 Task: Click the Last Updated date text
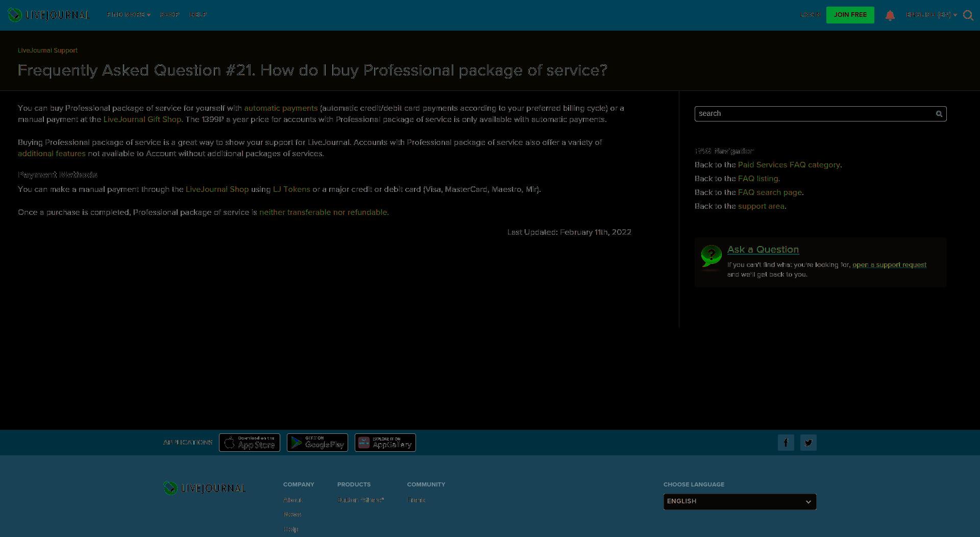pyautogui.click(x=569, y=232)
